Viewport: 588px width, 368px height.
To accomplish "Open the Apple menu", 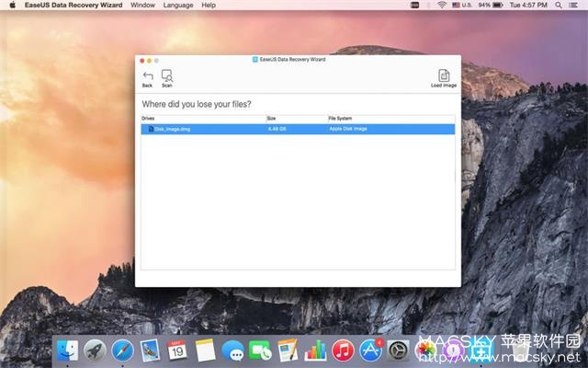I will tap(12, 5).
